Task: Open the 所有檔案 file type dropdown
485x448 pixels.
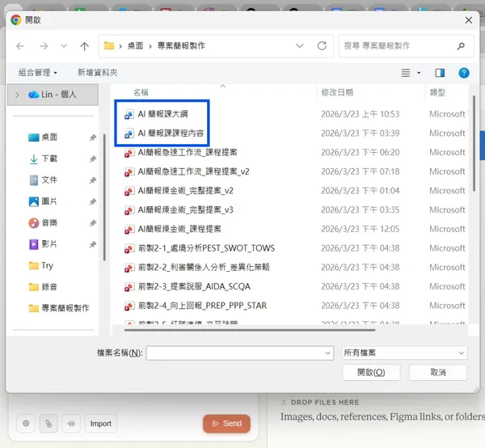Action: [x=405, y=353]
